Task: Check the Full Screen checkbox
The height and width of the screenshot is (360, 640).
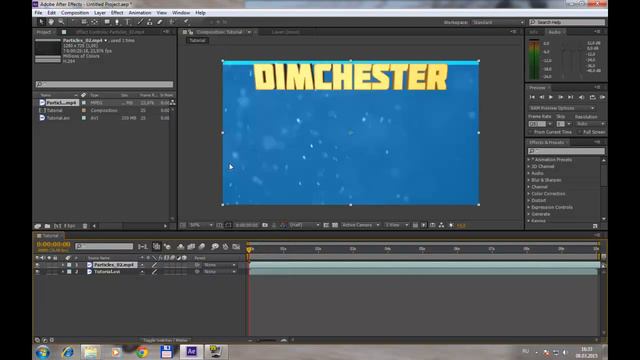Action: coord(580,132)
